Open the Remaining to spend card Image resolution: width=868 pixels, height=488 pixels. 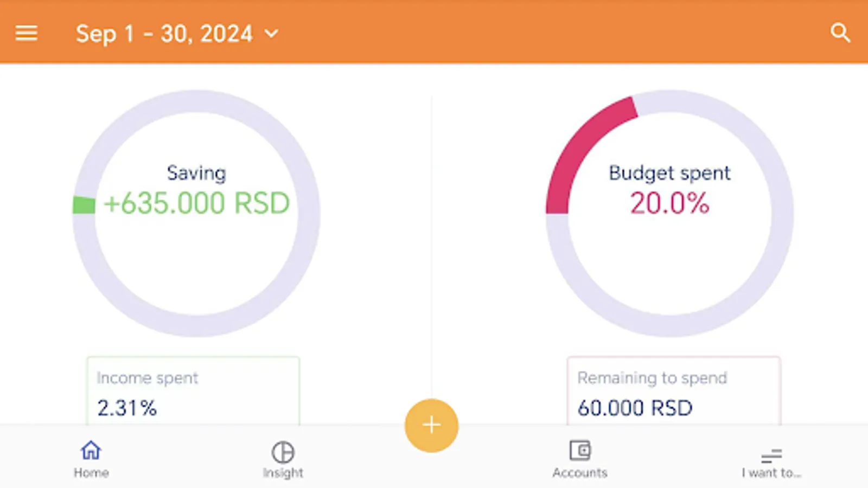point(674,391)
